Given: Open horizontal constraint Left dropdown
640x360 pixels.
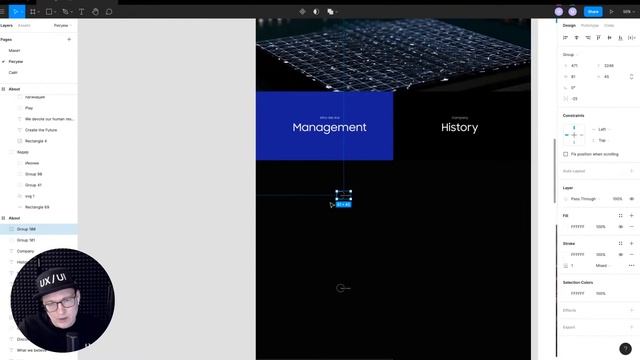Looking at the screenshot, I should (x=603, y=129).
